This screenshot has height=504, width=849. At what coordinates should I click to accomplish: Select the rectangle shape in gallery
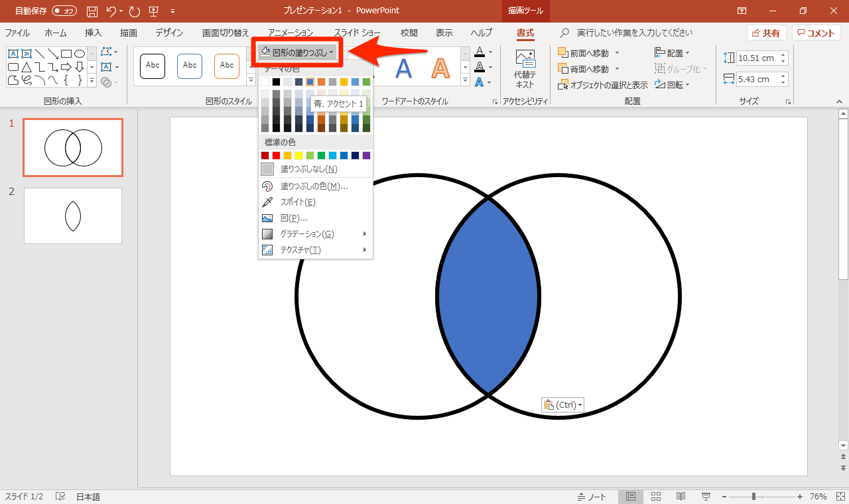[66, 54]
